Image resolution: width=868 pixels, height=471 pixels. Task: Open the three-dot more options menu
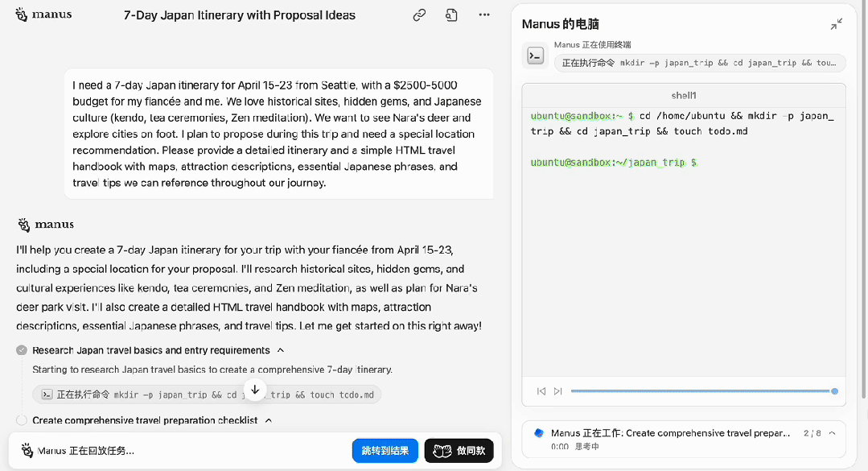483,14
